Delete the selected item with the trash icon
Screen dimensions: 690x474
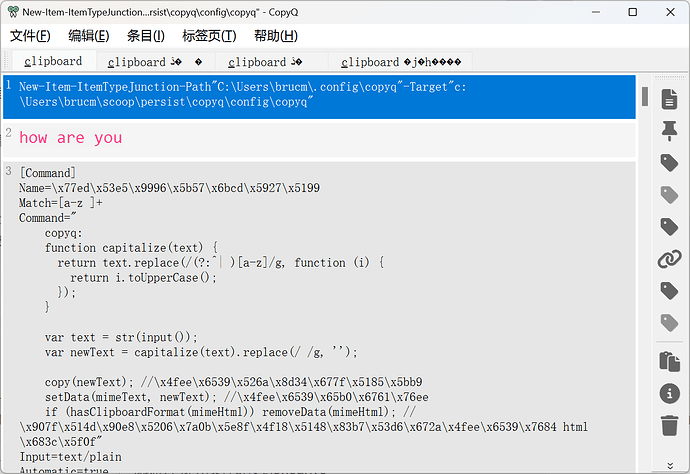tap(669, 425)
